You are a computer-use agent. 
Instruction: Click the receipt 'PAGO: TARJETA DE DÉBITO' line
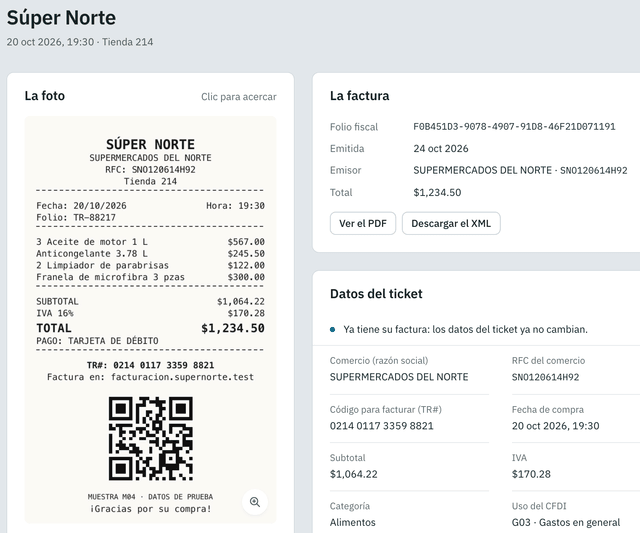click(x=97, y=341)
